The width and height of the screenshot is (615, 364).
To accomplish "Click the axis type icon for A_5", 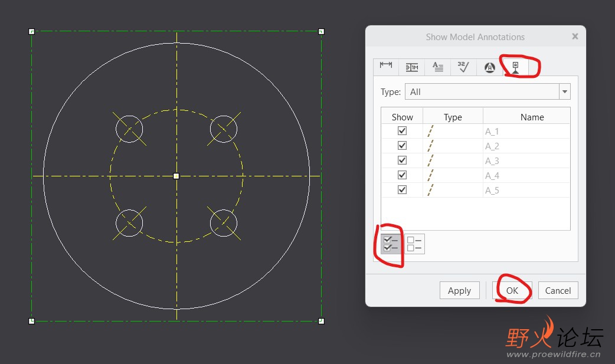I will tap(430, 190).
